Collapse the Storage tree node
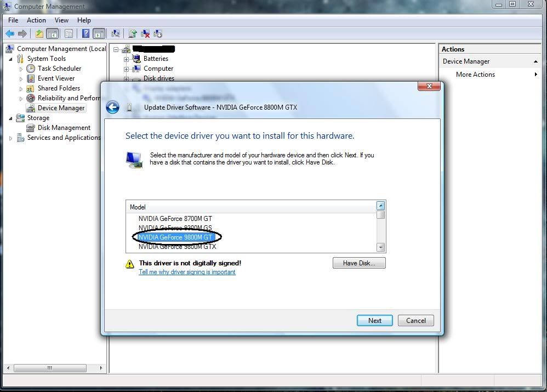The height and width of the screenshot is (392, 547). coord(11,118)
